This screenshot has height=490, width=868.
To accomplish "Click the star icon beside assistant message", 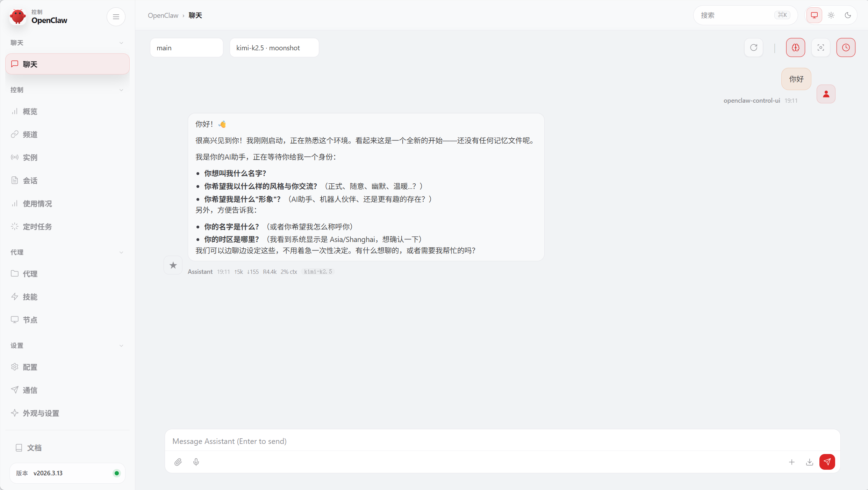I will pos(173,265).
